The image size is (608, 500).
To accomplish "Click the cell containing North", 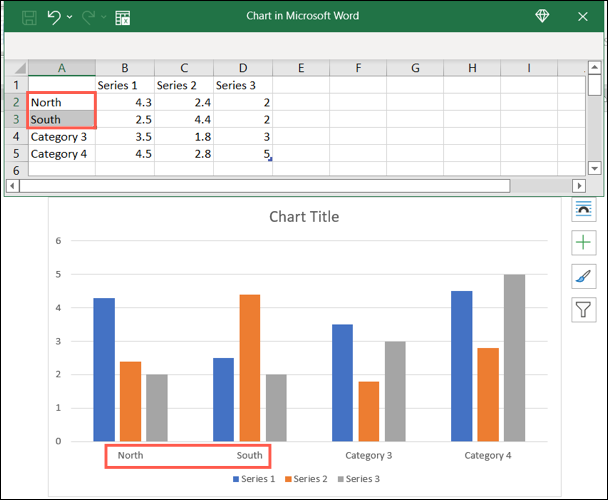I will [x=62, y=102].
